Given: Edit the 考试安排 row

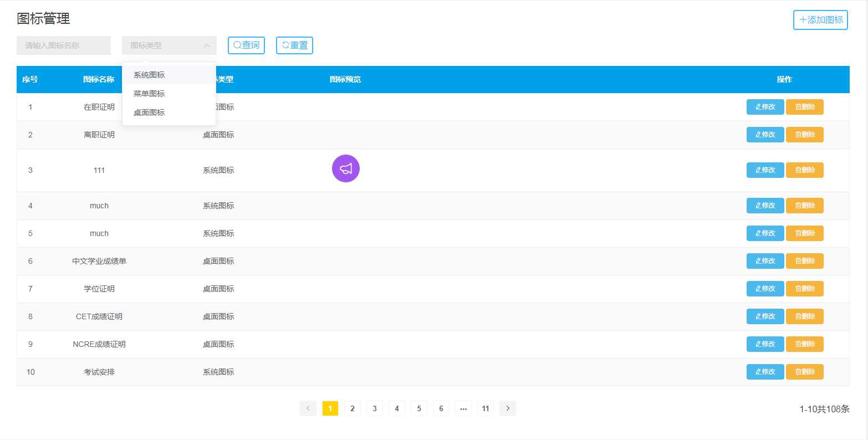Looking at the screenshot, I should 765,372.
